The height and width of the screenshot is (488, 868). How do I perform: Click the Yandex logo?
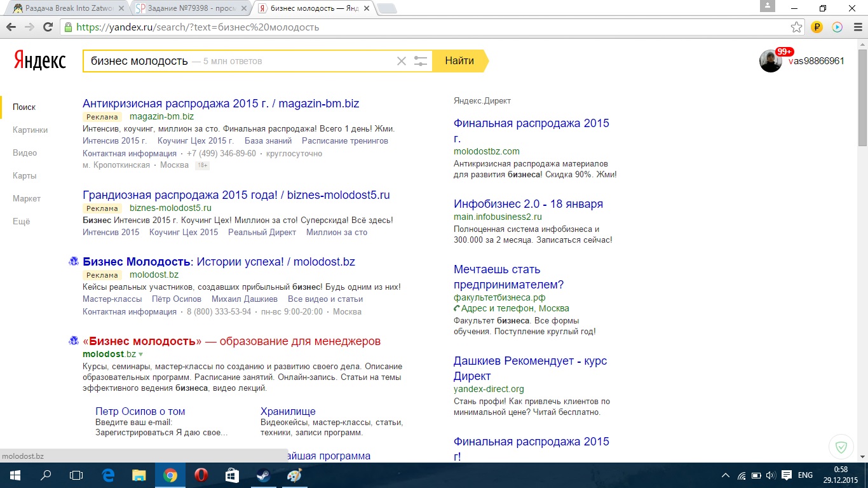[39, 60]
